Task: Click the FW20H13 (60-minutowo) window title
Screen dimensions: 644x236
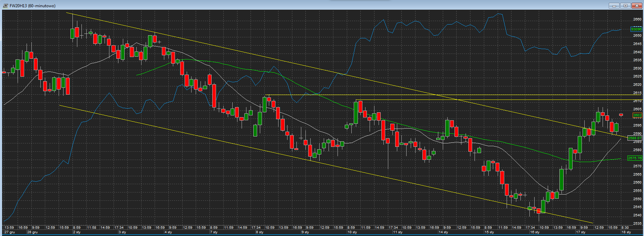Action: [32, 6]
